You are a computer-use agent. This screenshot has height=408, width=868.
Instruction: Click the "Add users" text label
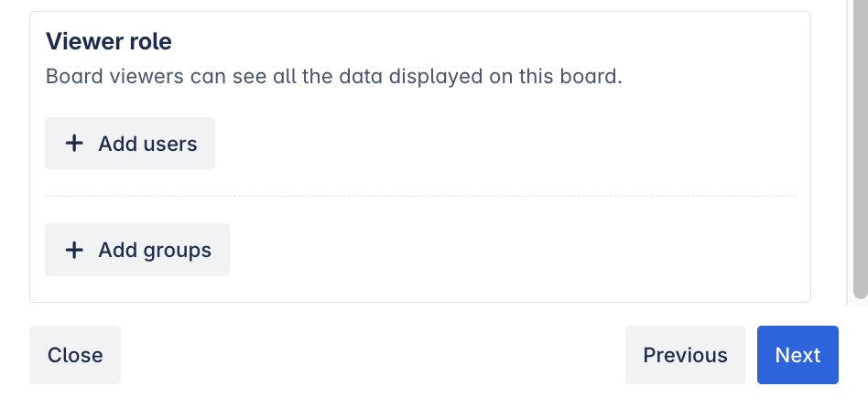(147, 144)
